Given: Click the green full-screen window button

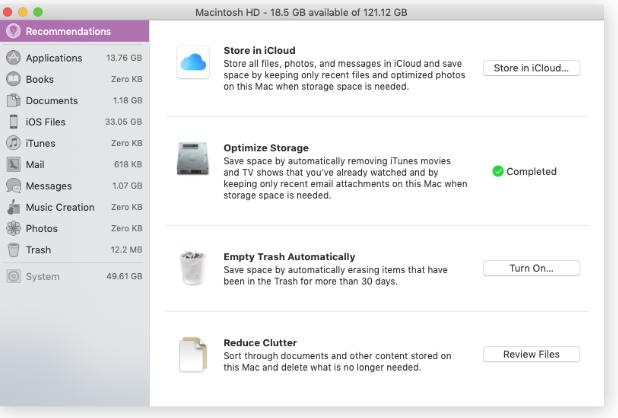Looking at the screenshot, I should point(38,12).
